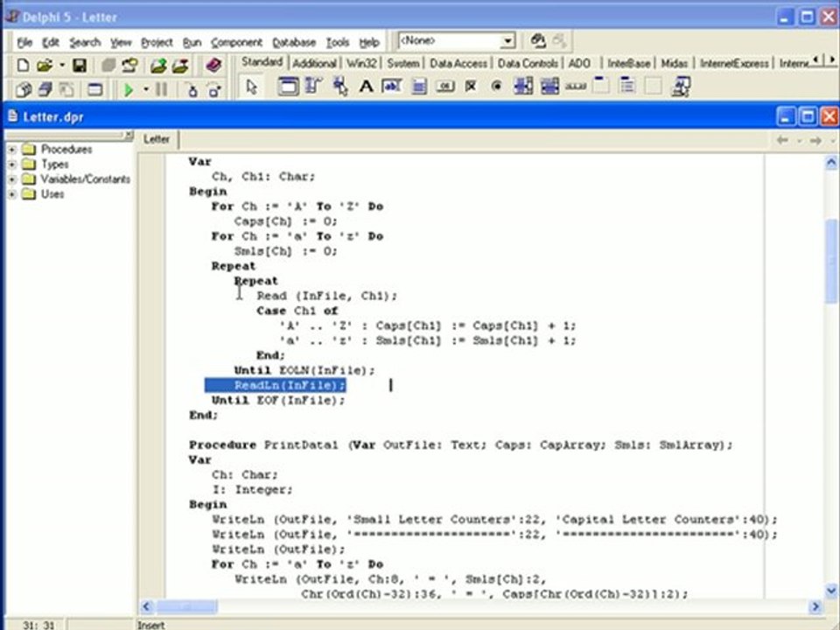This screenshot has height=630, width=840.
Task: Switch to the ADO palette tab
Action: click(x=579, y=63)
